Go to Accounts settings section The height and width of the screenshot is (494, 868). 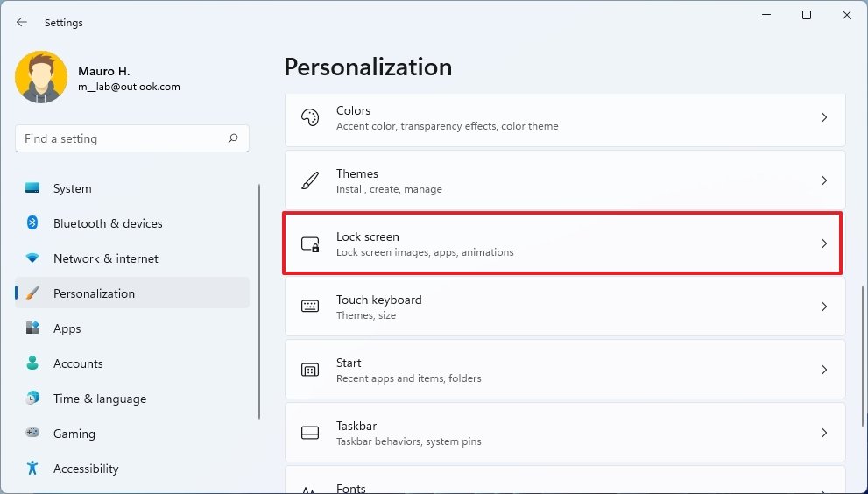78,363
